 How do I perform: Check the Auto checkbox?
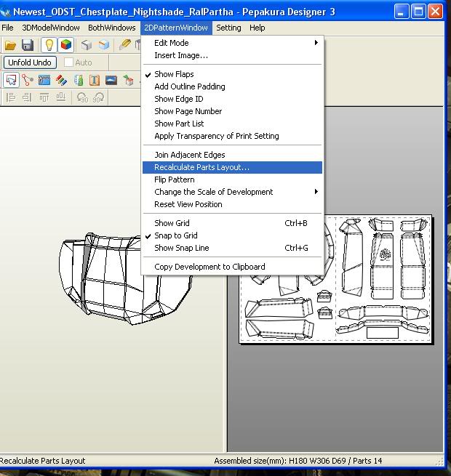[x=68, y=62]
